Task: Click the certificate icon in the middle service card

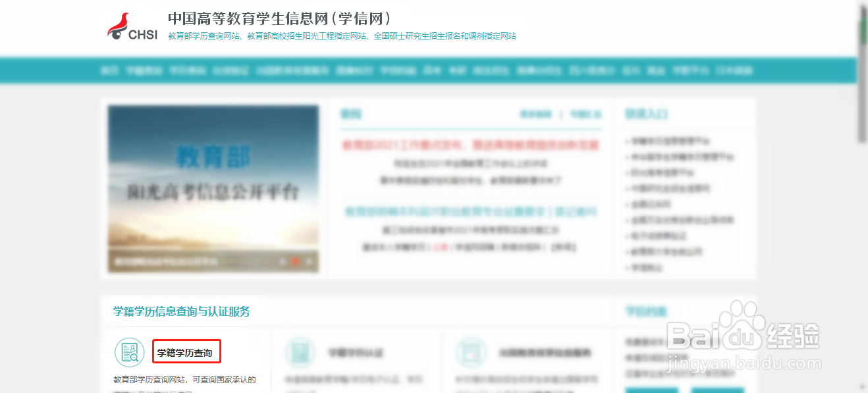Action: pos(302,352)
